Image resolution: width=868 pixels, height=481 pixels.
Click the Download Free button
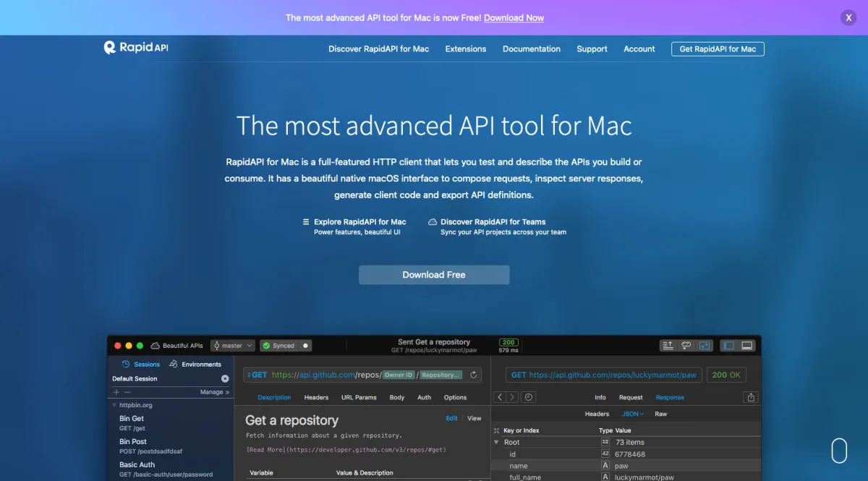(434, 275)
